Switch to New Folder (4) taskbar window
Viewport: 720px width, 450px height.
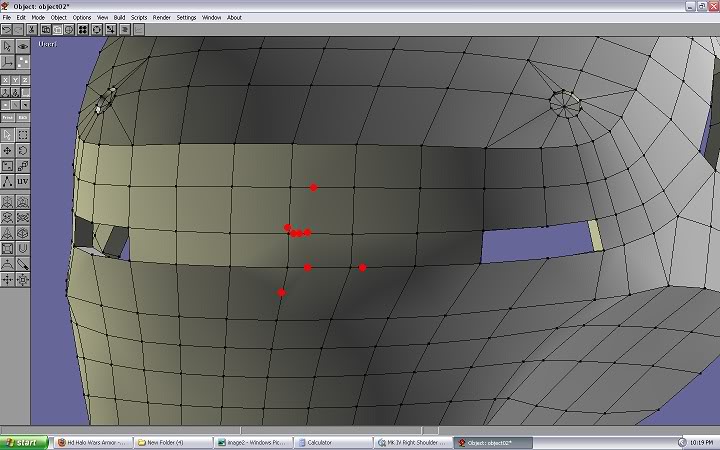tap(173, 443)
